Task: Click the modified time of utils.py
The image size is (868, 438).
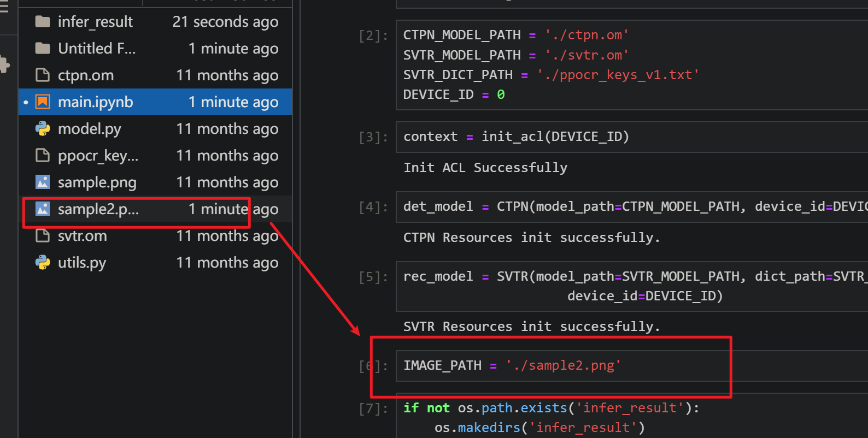Action: pyautogui.click(x=227, y=263)
